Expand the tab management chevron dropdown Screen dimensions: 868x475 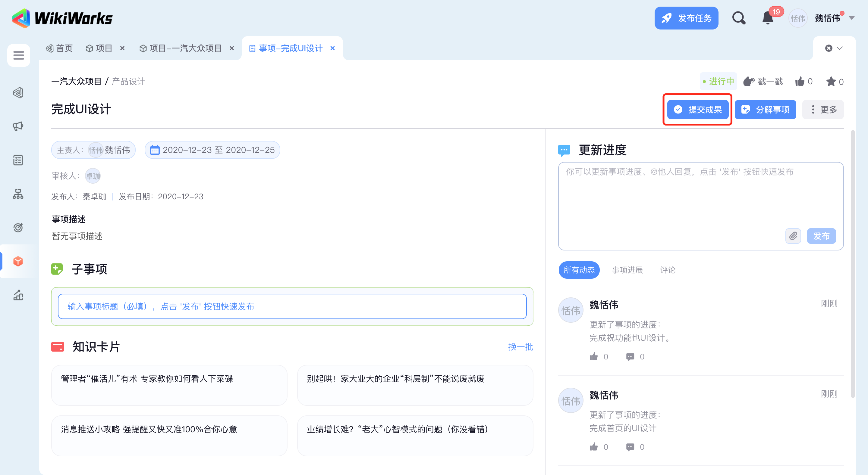(839, 48)
